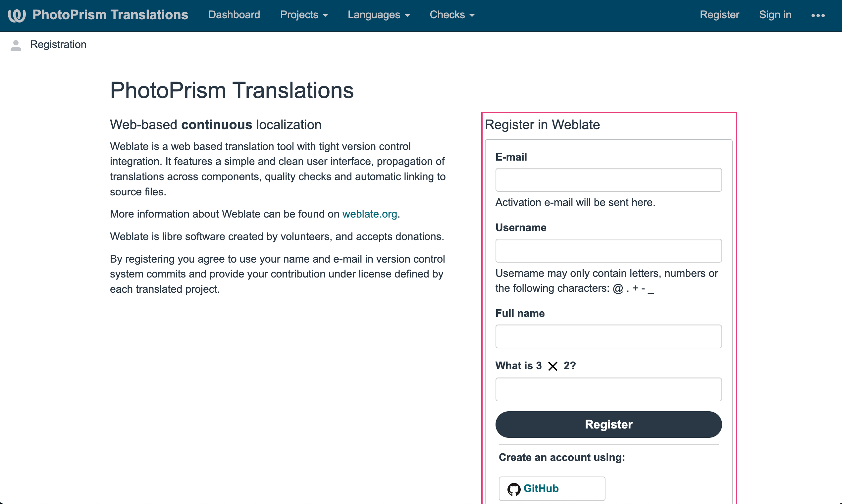Click the multiplication sign in captcha question
The width and height of the screenshot is (842, 504).
tap(553, 366)
